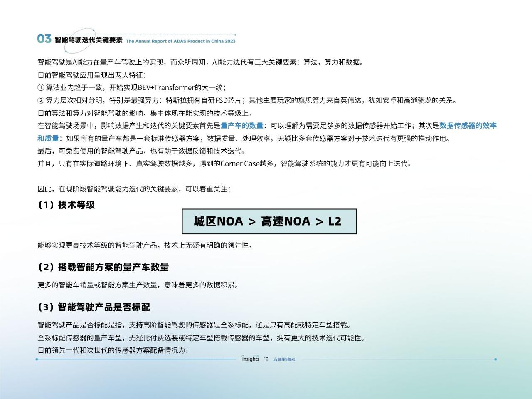Click the Annual Report of ADAS Product subtitle
Image resolution: width=532 pixels, height=399 pixels.
(x=181, y=41)
